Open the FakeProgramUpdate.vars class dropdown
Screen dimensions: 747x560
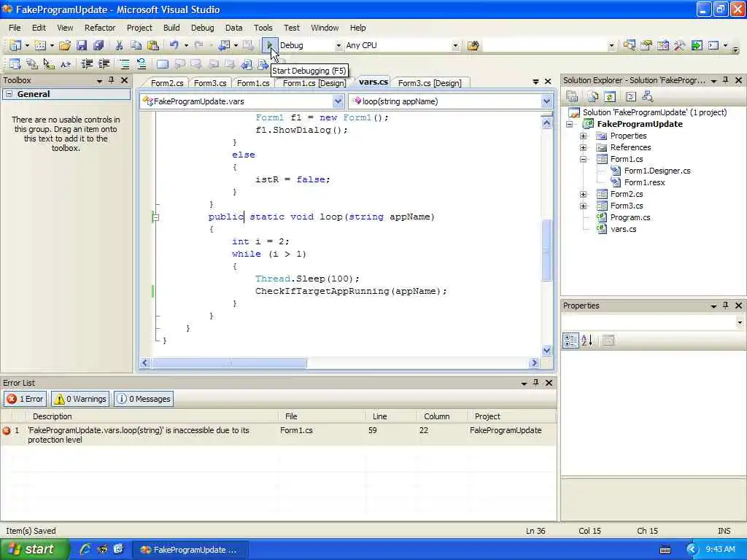click(338, 101)
